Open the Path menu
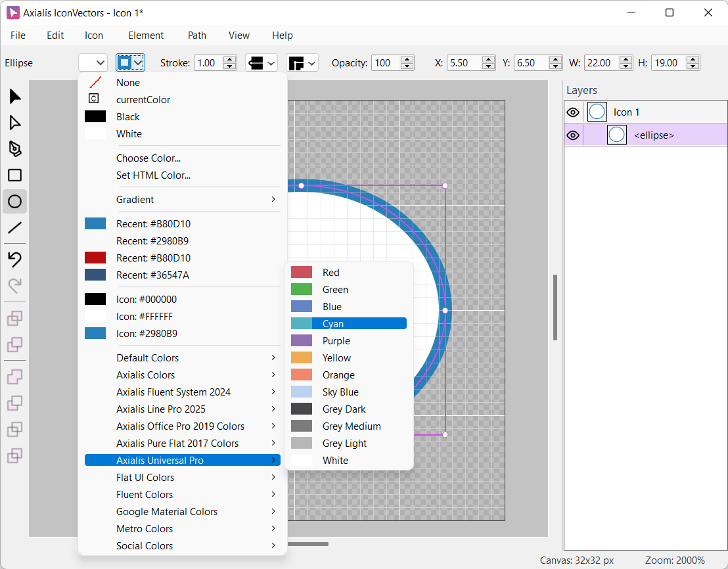 (197, 35)
